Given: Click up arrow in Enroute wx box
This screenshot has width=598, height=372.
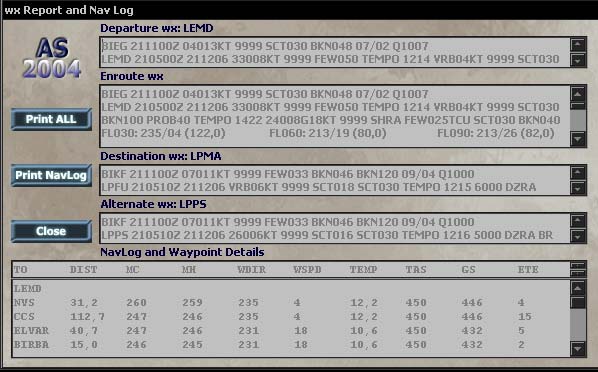Looking at the screenshot, I should pos(578,94).
